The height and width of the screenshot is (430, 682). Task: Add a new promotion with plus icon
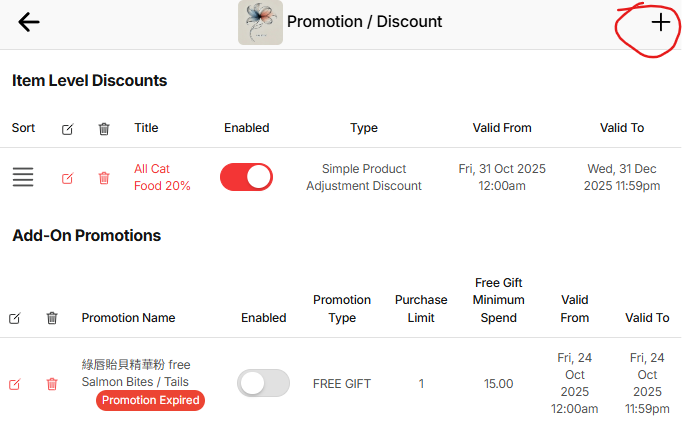tap(660, 23)
